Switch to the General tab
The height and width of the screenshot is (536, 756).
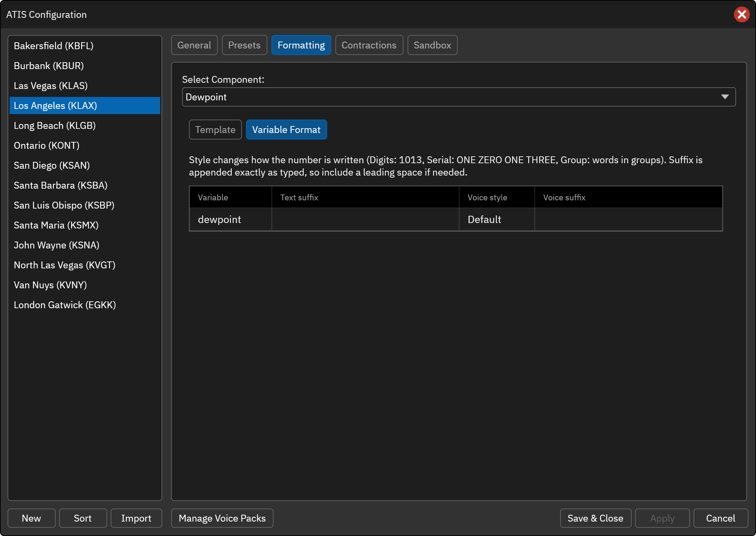[x=194, y=45]
